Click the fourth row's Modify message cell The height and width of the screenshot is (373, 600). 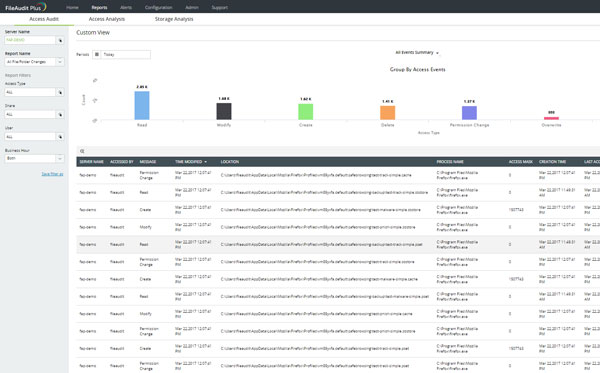click(x=145, y=227)
